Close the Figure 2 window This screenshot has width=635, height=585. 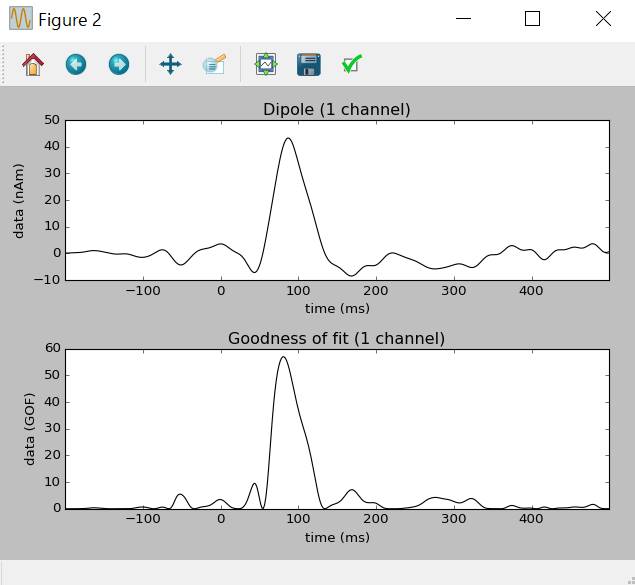point(602,19)
